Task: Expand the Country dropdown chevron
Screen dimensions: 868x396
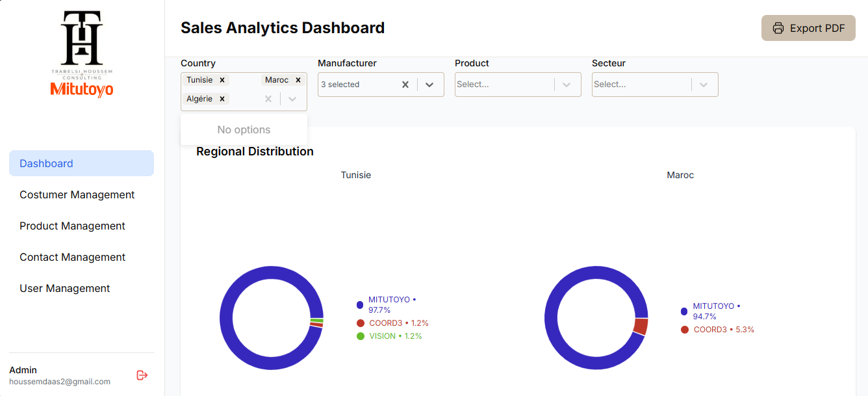Action: (x=292, y=99)
